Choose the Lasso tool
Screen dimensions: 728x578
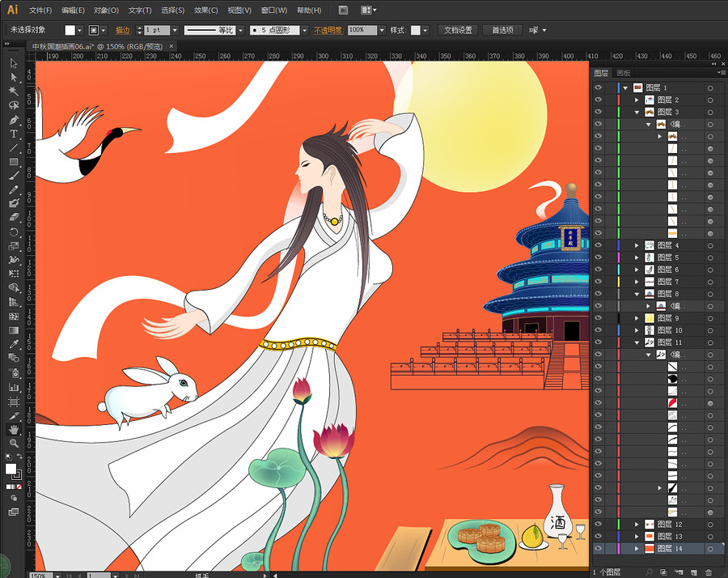click(14, 105)
